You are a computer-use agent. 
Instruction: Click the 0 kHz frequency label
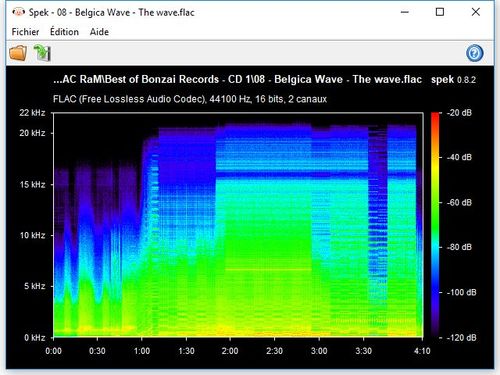[34, 338]
